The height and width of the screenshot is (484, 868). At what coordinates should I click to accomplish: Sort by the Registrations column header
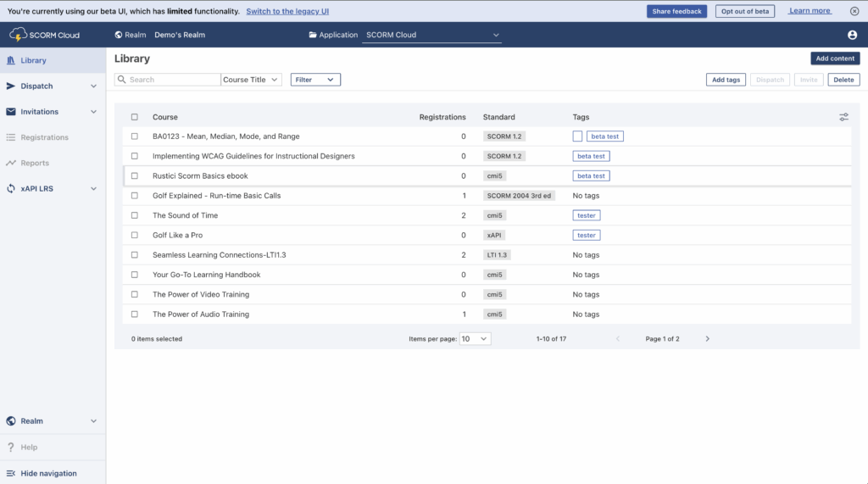tap(442, 117)
